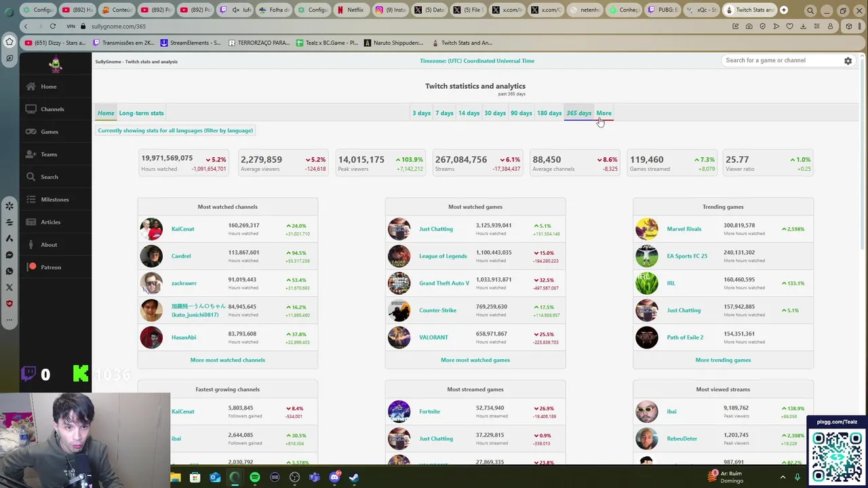Open the StreamElements bookmark
The image size is (868, 488).
(191, 43)
